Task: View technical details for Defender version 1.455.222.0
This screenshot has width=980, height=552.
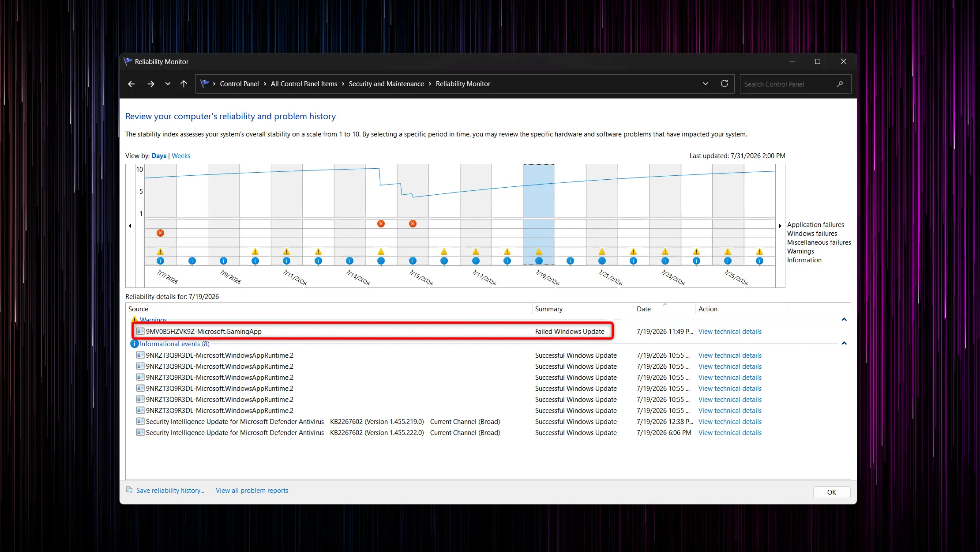Action: point(730,433)
